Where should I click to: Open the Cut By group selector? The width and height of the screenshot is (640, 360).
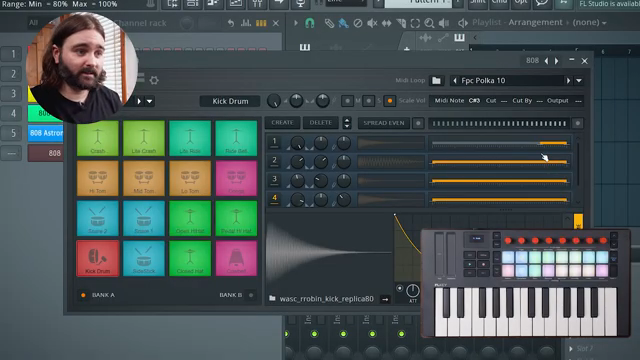point(539,101)
